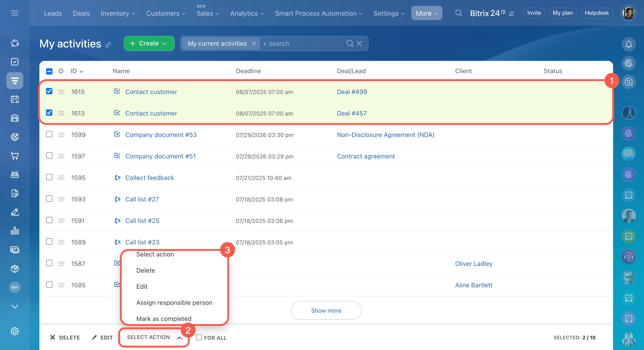Enable the For All checkbox
Viewport: 644px width, 350px height.
pyautogui.click(x=199, y=337)
